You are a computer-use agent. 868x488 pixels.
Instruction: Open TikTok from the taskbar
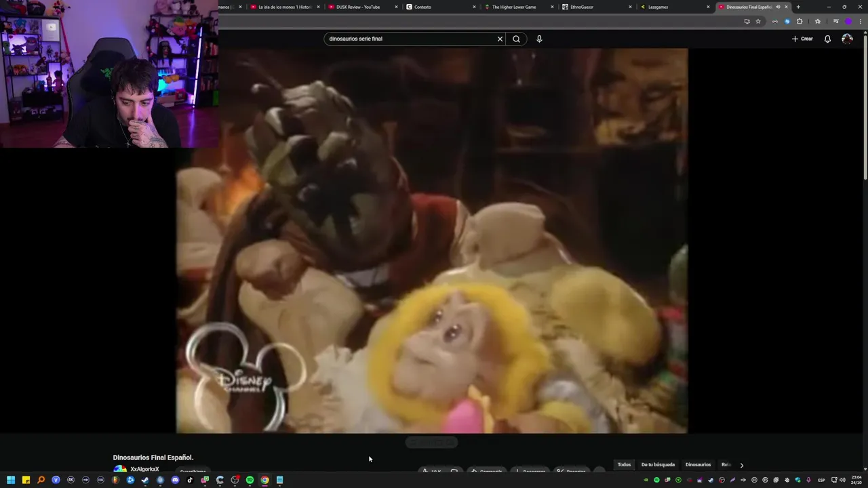point(190,480)
